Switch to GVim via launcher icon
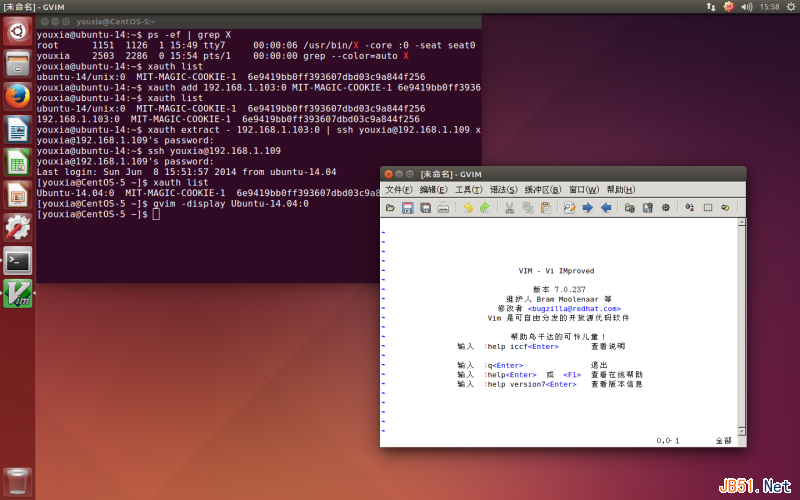The image size is (800, 500). 18,293
